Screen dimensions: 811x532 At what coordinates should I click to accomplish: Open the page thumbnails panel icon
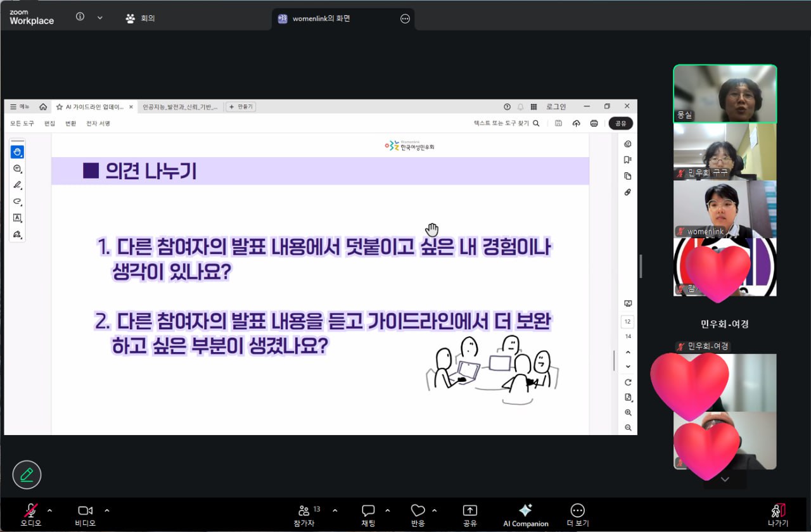[x=628, y=176]
